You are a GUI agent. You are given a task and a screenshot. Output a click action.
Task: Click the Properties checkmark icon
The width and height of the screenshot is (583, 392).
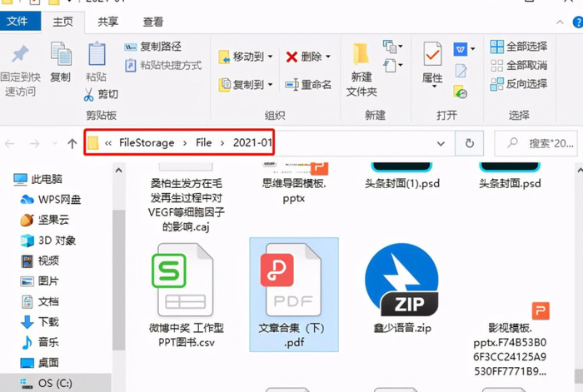pyautogui.click(x=432, y=54)
